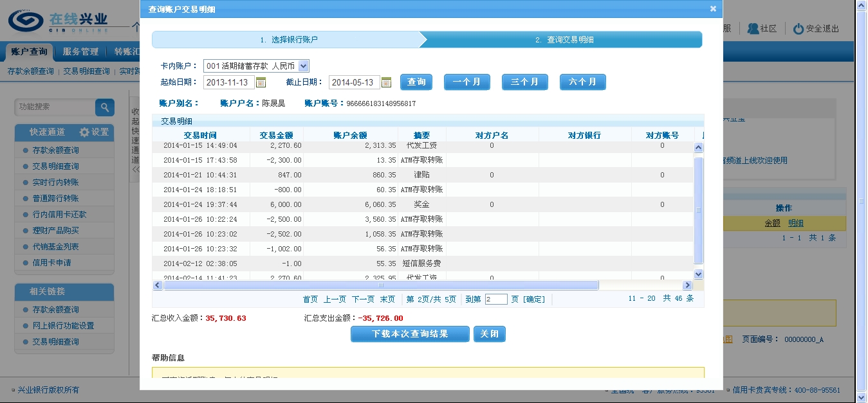The width and height of the screenshot is (868, 403).
Task: Go to the next page link
Action: pos(363,300)
